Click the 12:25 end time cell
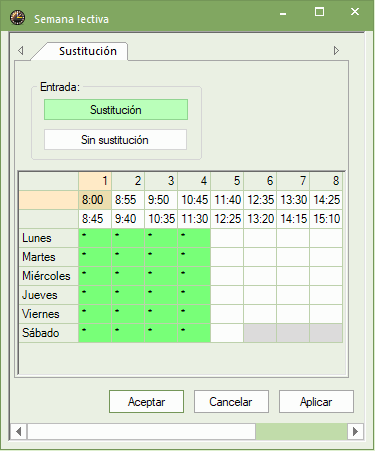The height and width of the screenshot is (451, 375). pyautogui.click(x=227, y=219)
